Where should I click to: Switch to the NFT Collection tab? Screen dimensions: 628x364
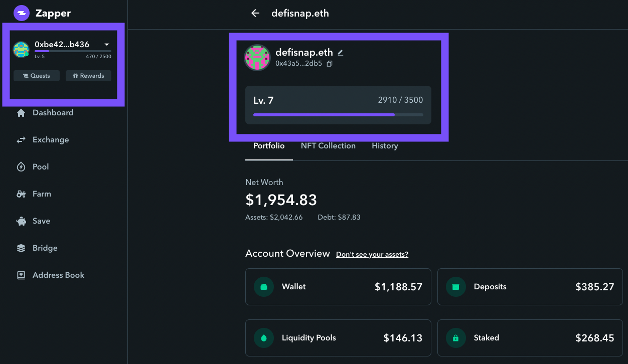click(x=328, y=146)
